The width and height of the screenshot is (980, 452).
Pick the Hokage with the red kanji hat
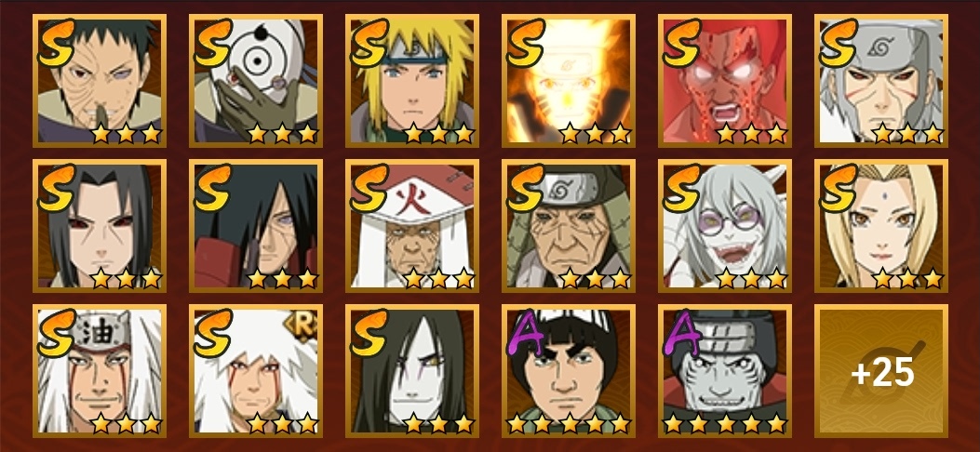[412, 226]
